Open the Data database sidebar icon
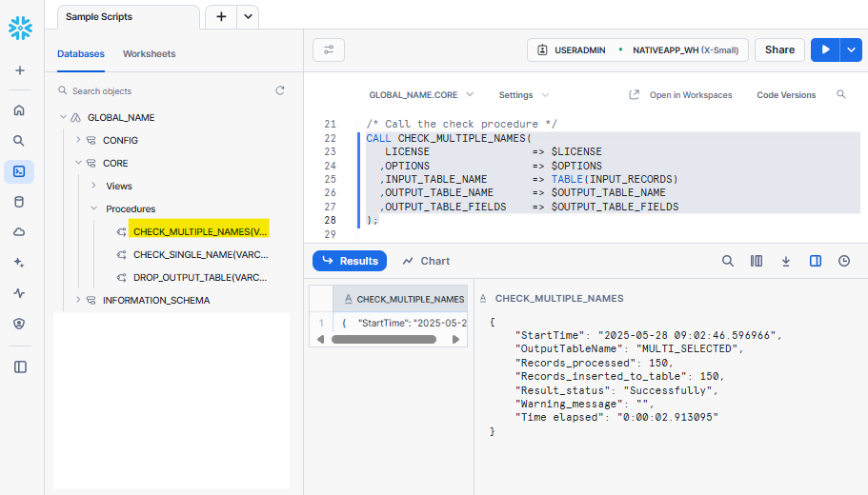 pyautogui.click(x=19, y=202)
